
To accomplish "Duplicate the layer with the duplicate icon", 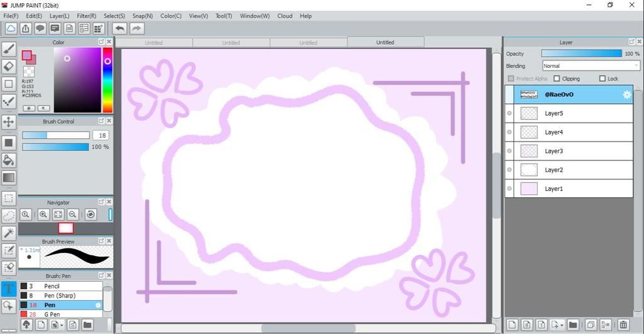I will [590, 325].
